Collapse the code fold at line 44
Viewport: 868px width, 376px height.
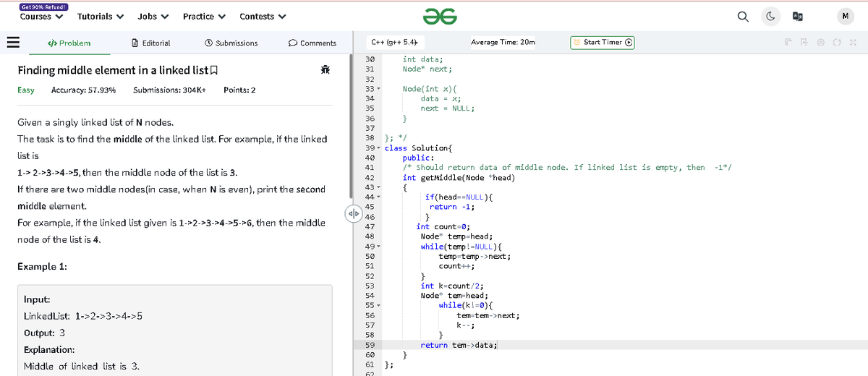click(379, 197)
